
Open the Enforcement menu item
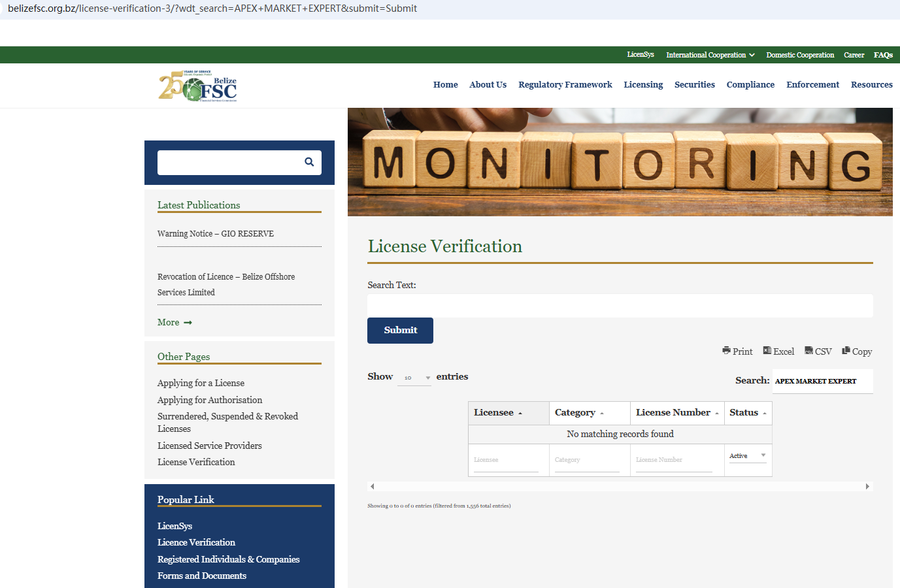tap(812, 85)
